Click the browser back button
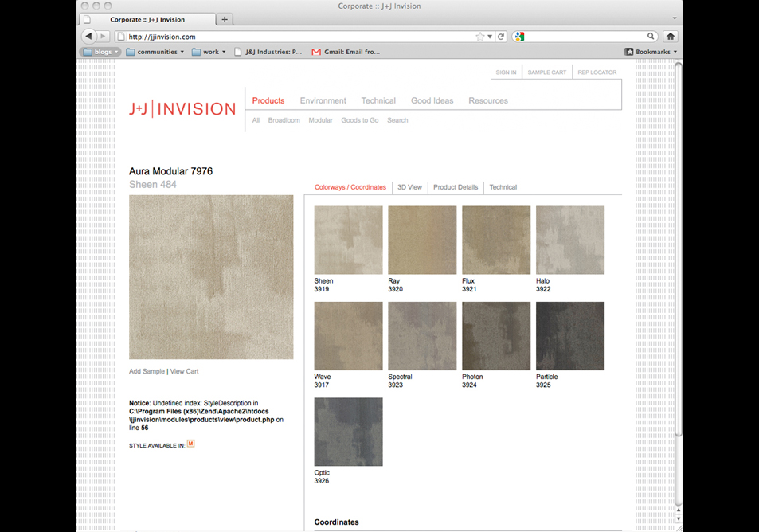Image resolution: width=759 pixels, height=532 pixels. pyautogui.click(x=88, y=37)
